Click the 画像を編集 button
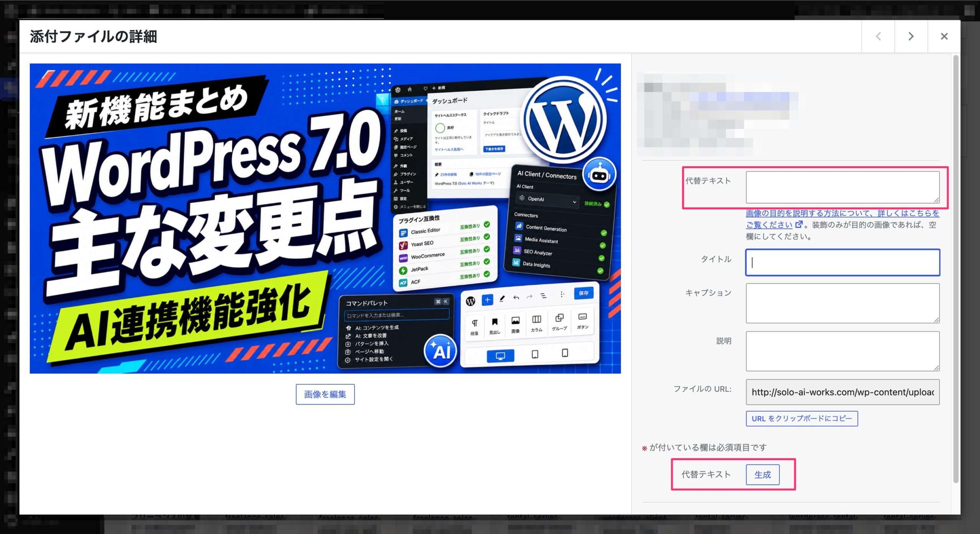Image resolution: width=980 pixels, height=534 pixels. [x=325, y=394]
